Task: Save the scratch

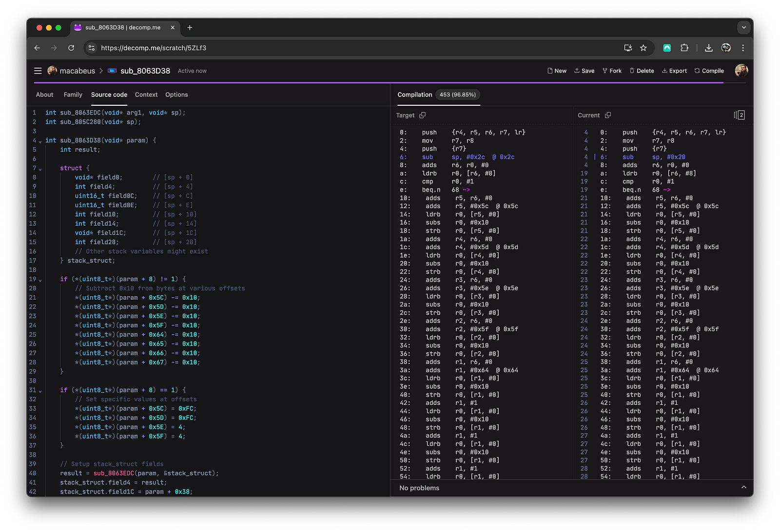Action: click(584, 71)
